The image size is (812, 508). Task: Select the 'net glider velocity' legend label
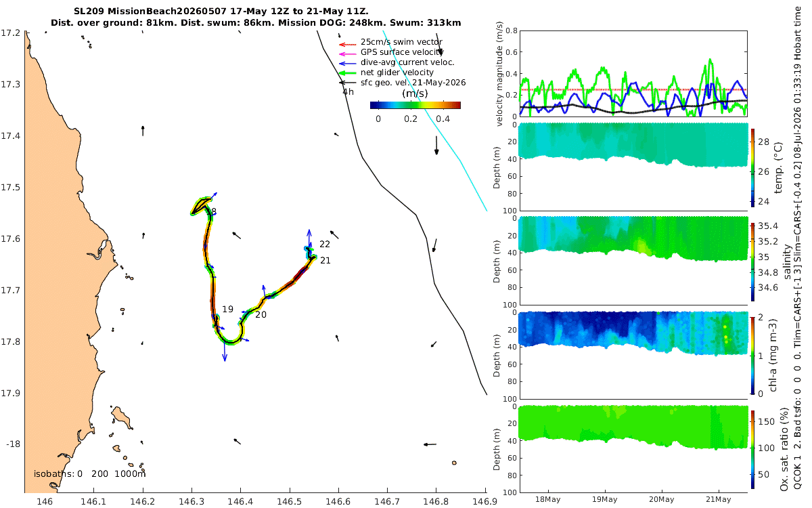point(397,72)
